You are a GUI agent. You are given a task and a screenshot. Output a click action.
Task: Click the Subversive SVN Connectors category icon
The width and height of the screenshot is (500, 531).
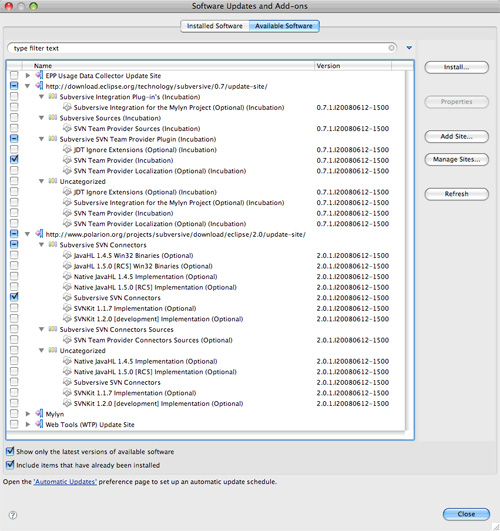(53, 245)
